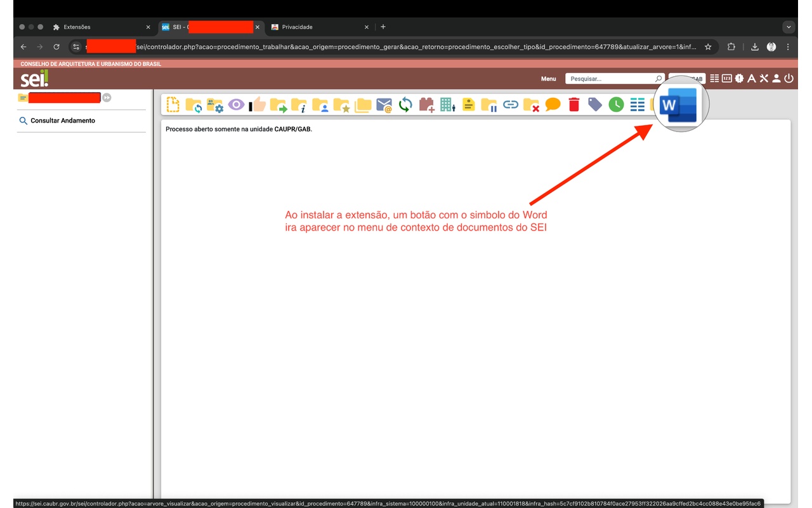The width and height of the screenshot is (812, 508).
Task: Go back with the browser back arrow
Action: click(23, 47)
